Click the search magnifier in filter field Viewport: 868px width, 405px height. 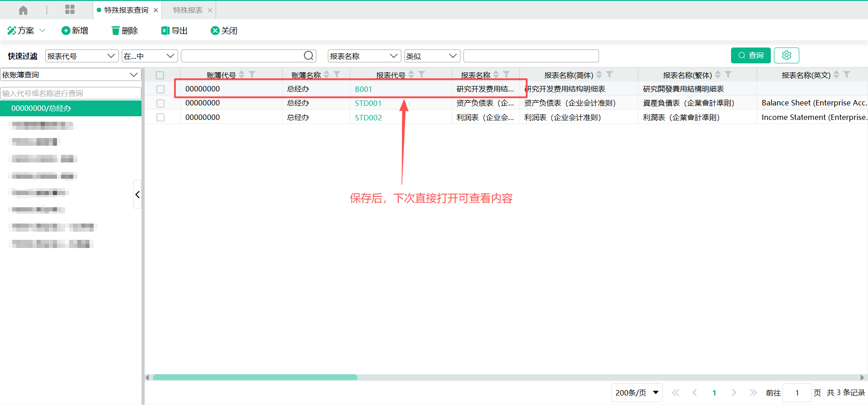click(x=308, y=56)
